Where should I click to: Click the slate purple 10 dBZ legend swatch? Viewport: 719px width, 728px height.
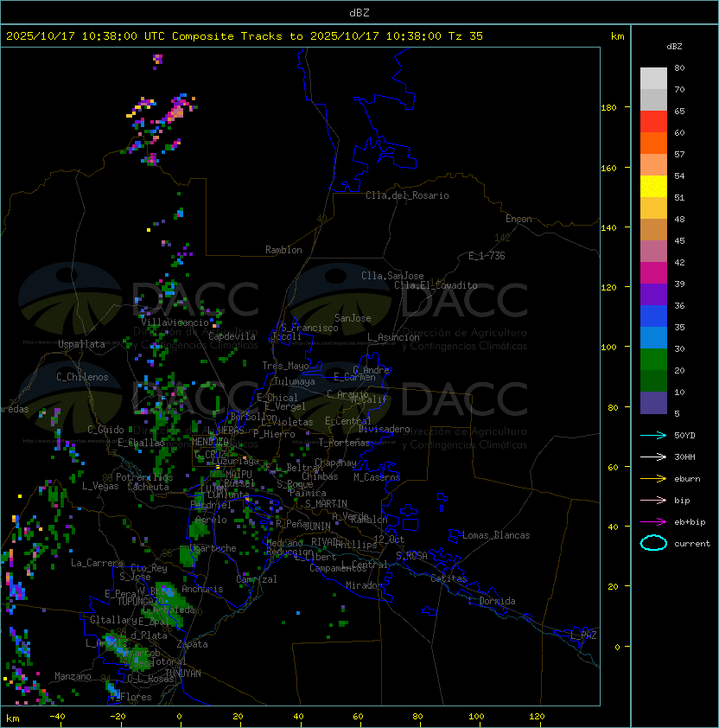653,403
